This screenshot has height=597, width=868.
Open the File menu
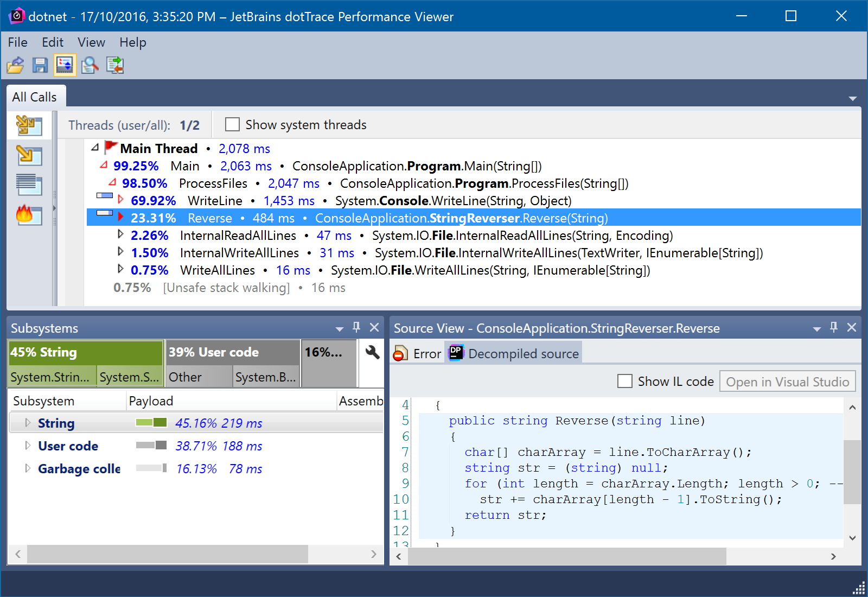17,42
